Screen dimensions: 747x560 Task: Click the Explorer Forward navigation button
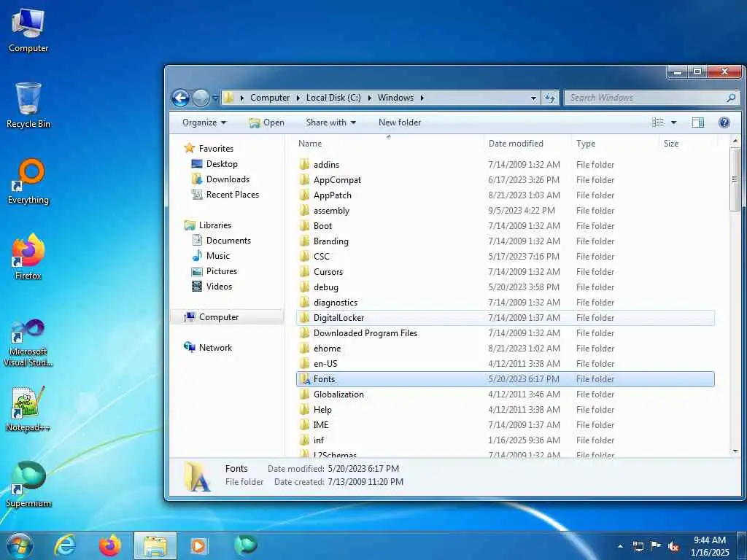(201, 98)
